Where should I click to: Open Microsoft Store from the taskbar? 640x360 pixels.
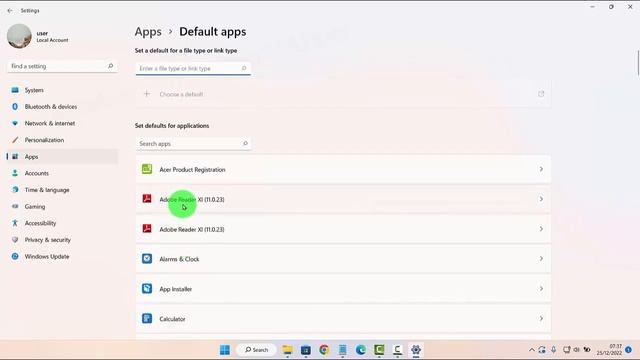coord(306,350)
